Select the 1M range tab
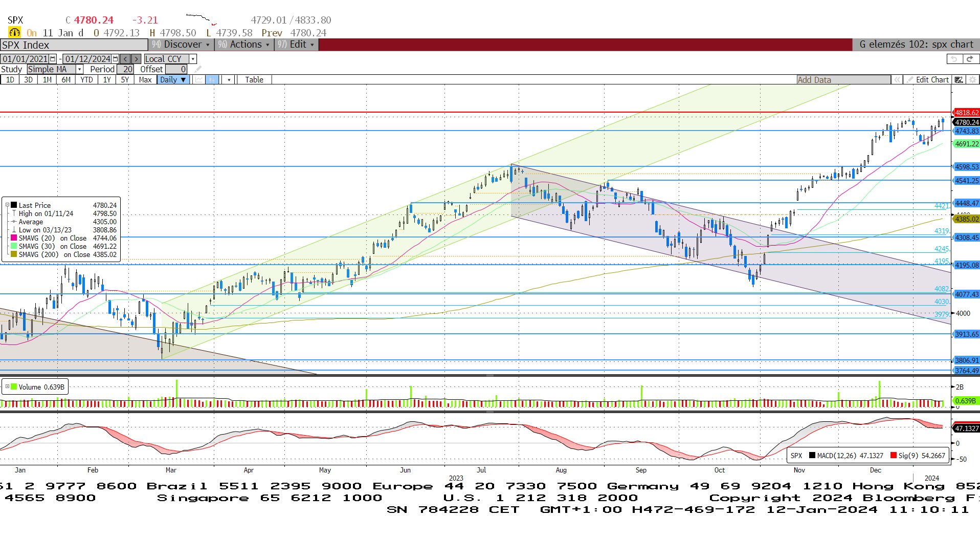This screenshot has height=538, width=980. 47,79
